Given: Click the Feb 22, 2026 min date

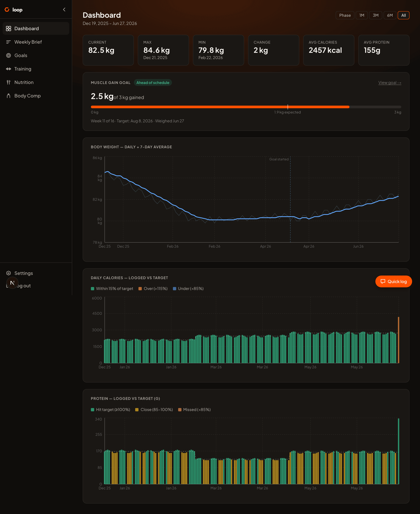Looking at the screenshot, I should point(210,58).
